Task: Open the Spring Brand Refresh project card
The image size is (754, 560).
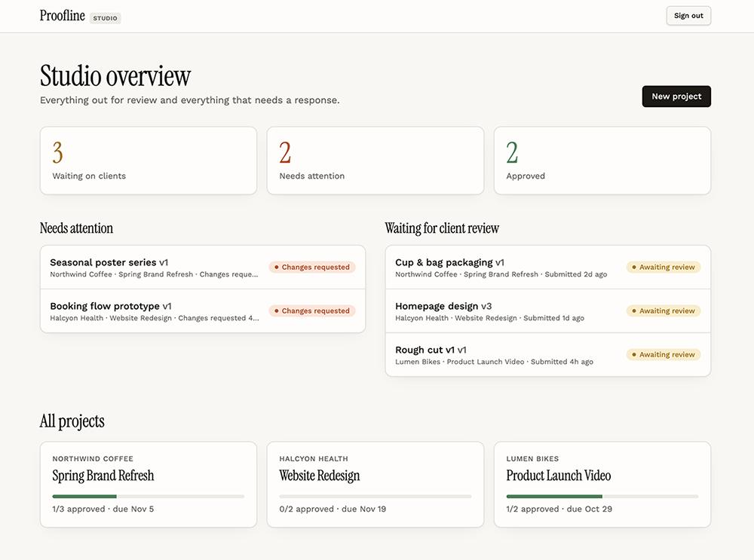Action: [x=149, y=485]
